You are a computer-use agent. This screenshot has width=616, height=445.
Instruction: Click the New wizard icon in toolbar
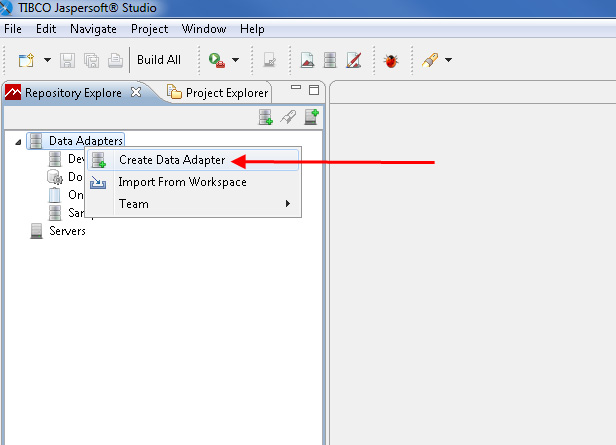click(27, 60)
